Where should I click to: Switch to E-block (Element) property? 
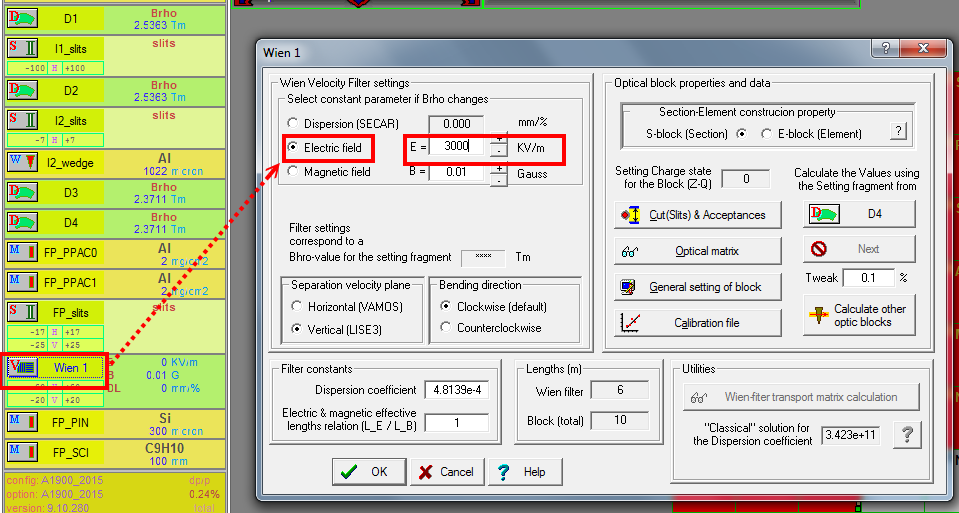click(767, 133)
